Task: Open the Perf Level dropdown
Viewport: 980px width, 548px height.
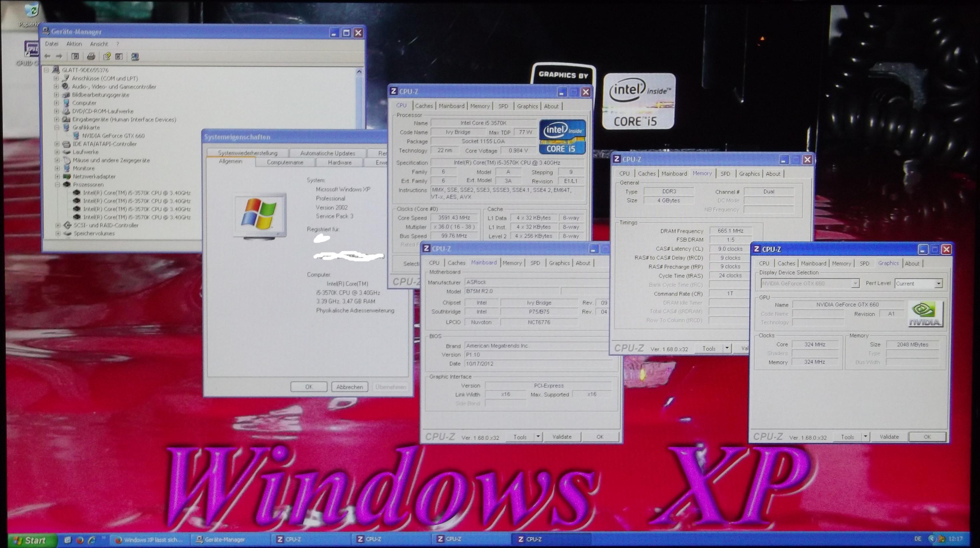Action: coord(938,284)
